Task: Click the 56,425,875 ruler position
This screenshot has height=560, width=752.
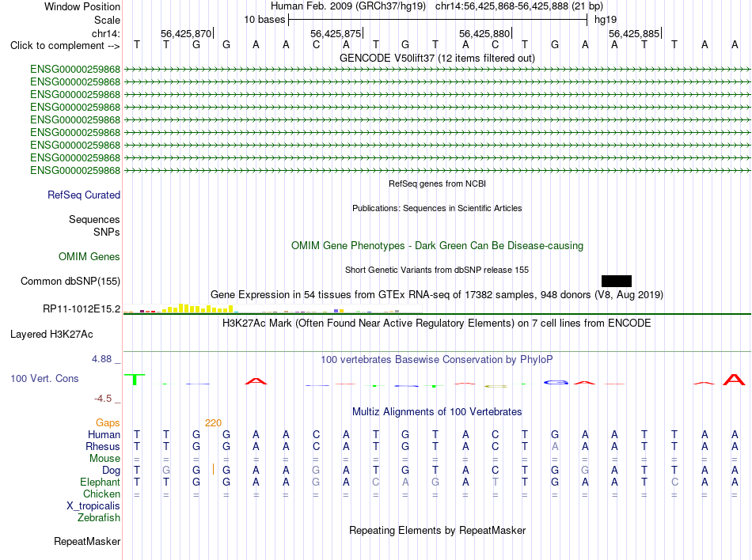Action: [x=336, y=33]
